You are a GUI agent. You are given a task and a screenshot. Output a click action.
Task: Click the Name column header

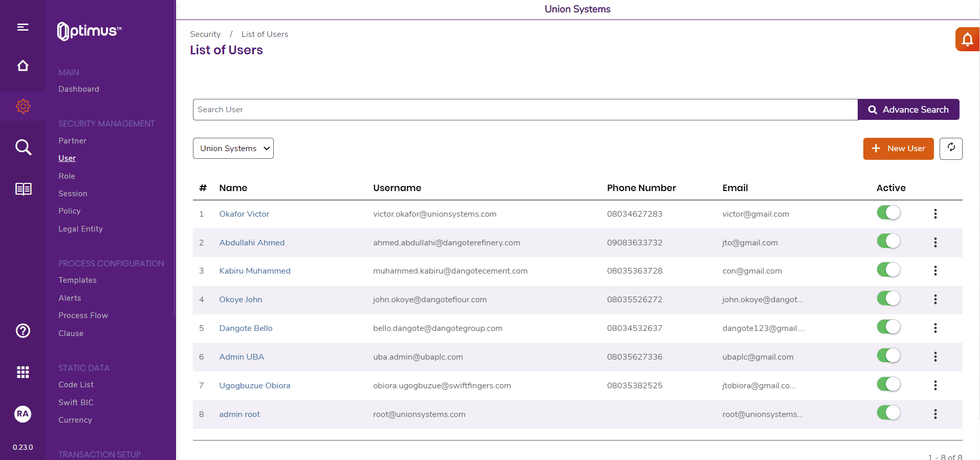tap(233, 188)
